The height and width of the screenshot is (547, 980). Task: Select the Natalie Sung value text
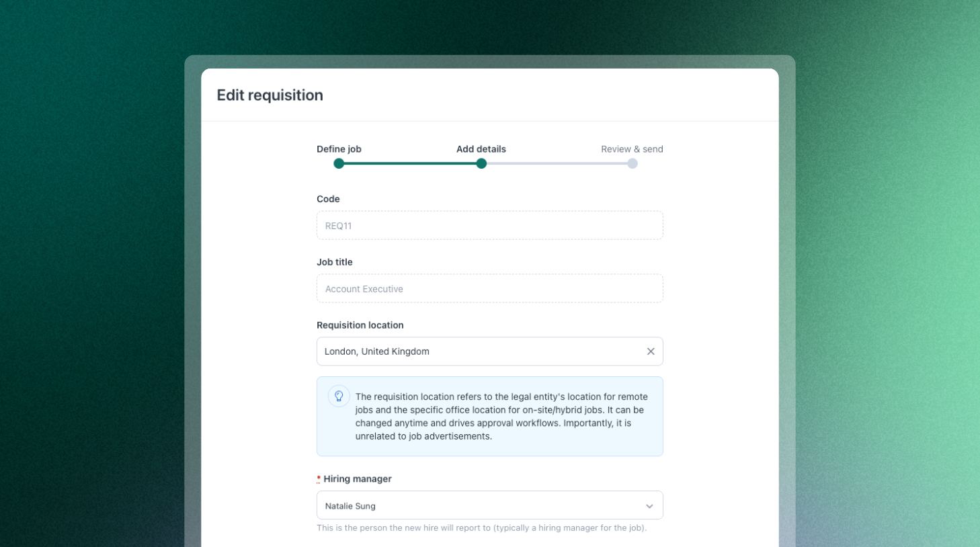coord(350,506)
